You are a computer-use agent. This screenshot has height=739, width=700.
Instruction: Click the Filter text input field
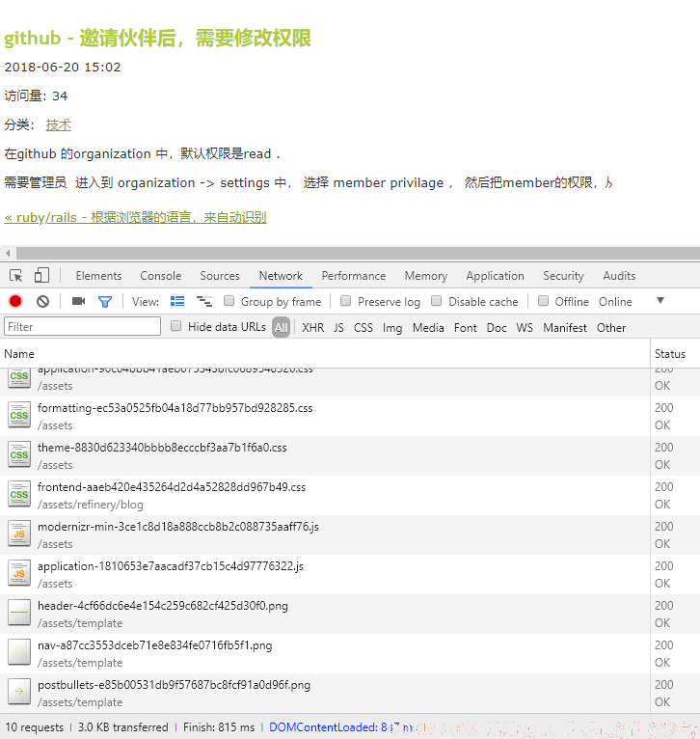pyautogui.click(x=82, y=327)
